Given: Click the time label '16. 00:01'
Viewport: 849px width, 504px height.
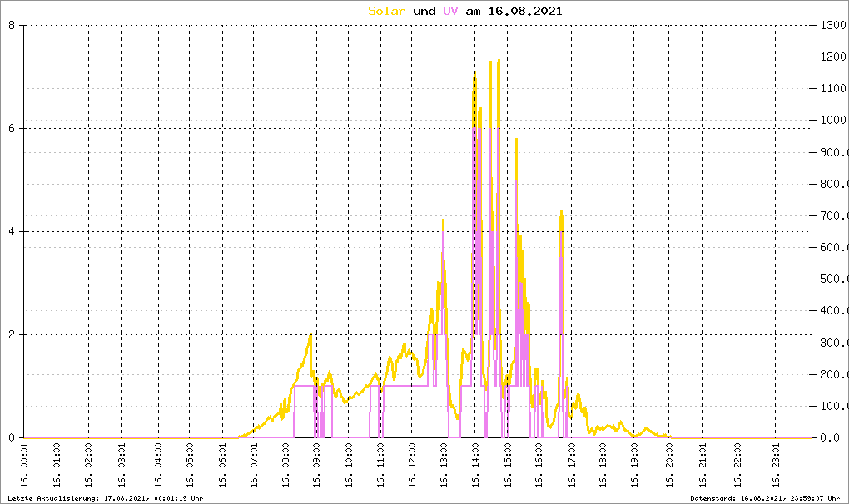Looking at the screenshot, I should coord(24,466).
